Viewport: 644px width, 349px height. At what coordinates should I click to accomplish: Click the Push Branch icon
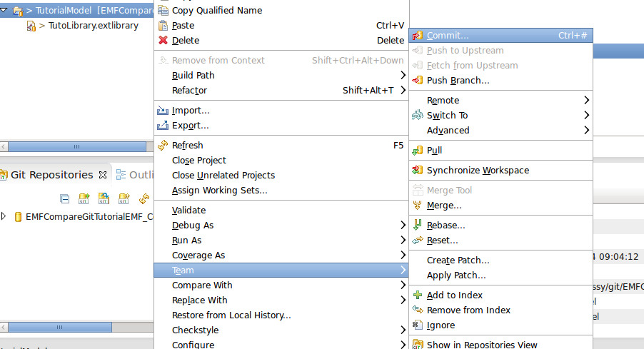click(418, 81)
